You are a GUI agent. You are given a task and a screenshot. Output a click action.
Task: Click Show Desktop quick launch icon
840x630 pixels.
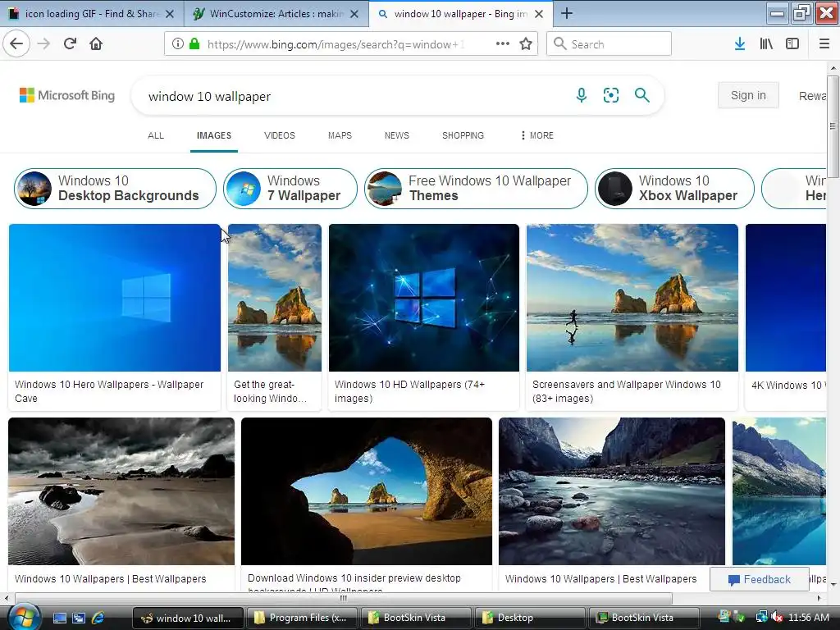pyautogui.click(x=59, y=618)
